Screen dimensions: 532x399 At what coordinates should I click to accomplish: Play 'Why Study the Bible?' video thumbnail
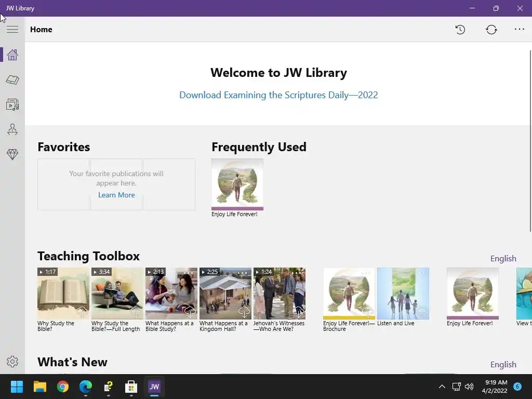click(63, 294)
